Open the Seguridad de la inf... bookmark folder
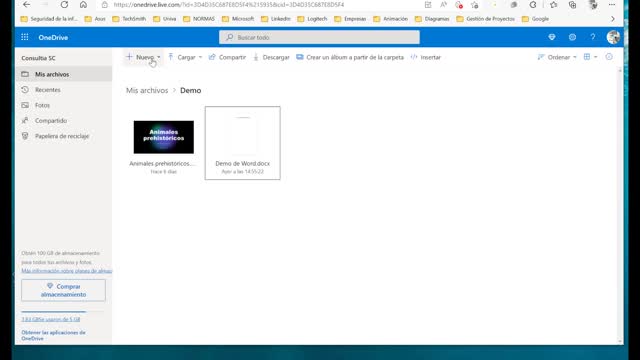Screen dimensions: 640x360 click(x=49, y=19)
